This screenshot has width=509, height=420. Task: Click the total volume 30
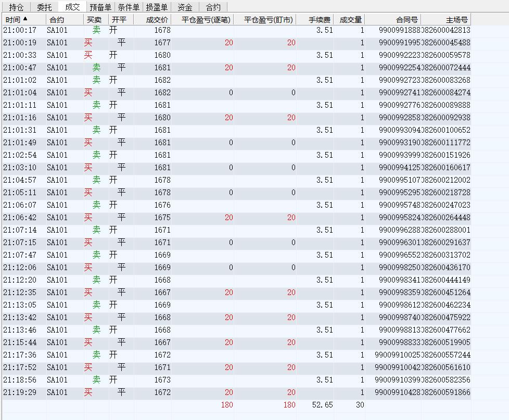tap(360, 405)
